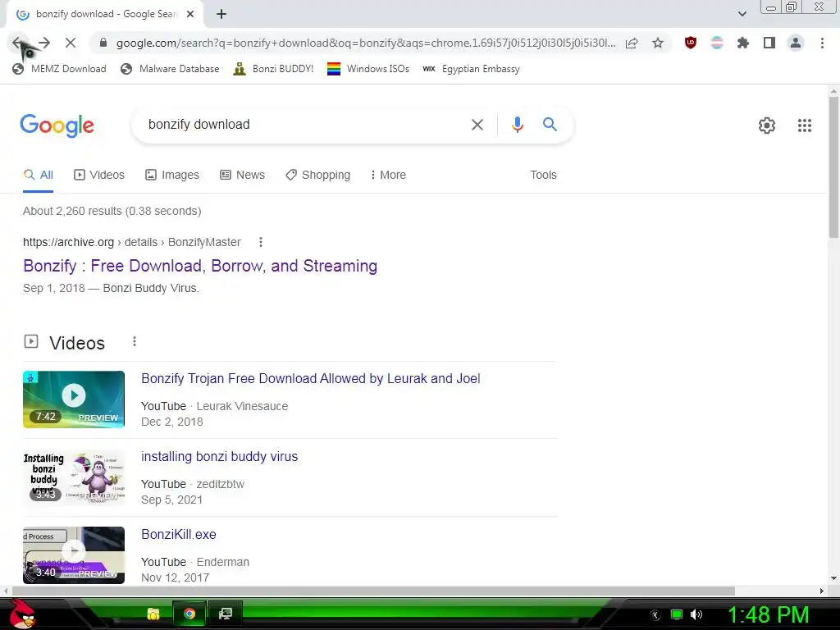Go back to the previous page
This screenshot has width=840, height=630.
[18, 43]
